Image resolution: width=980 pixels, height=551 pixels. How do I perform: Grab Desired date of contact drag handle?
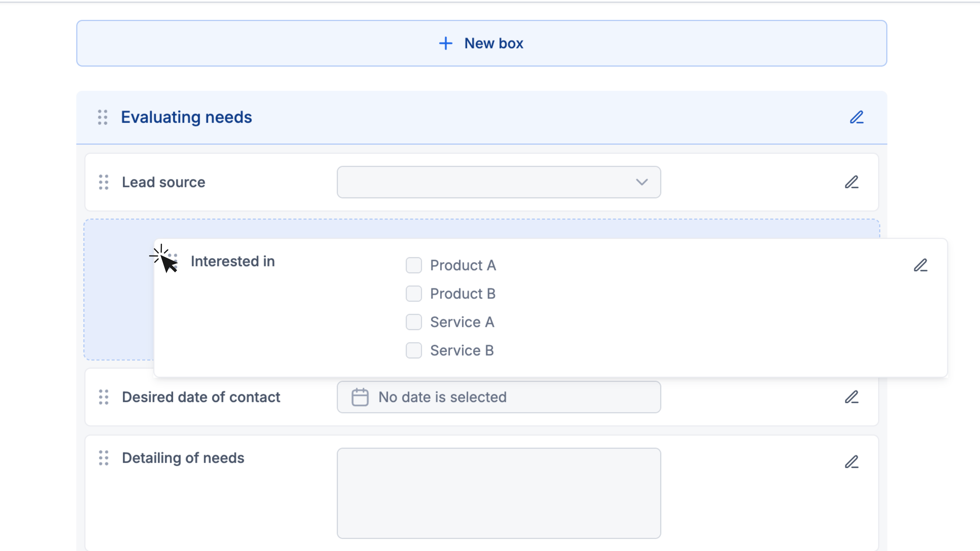coord(104,397)
